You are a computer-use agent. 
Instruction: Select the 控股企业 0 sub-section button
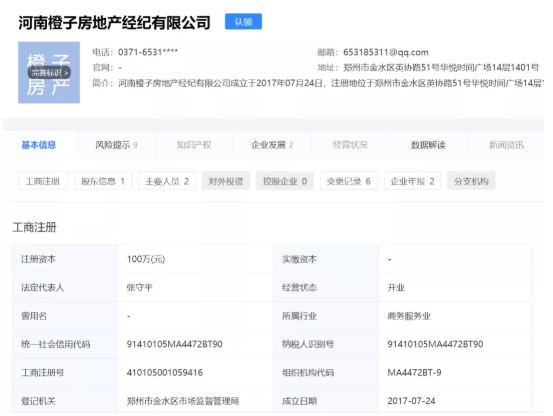pyautogui.click(x=285, y=181)
